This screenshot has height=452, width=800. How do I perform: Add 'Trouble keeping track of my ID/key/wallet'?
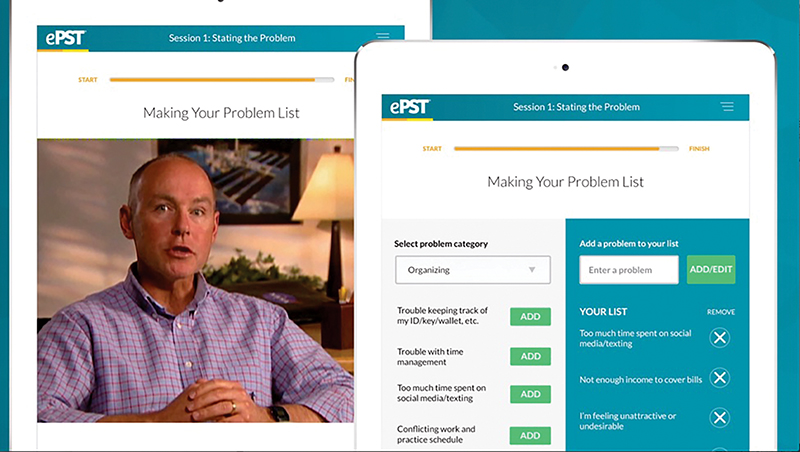530,316
